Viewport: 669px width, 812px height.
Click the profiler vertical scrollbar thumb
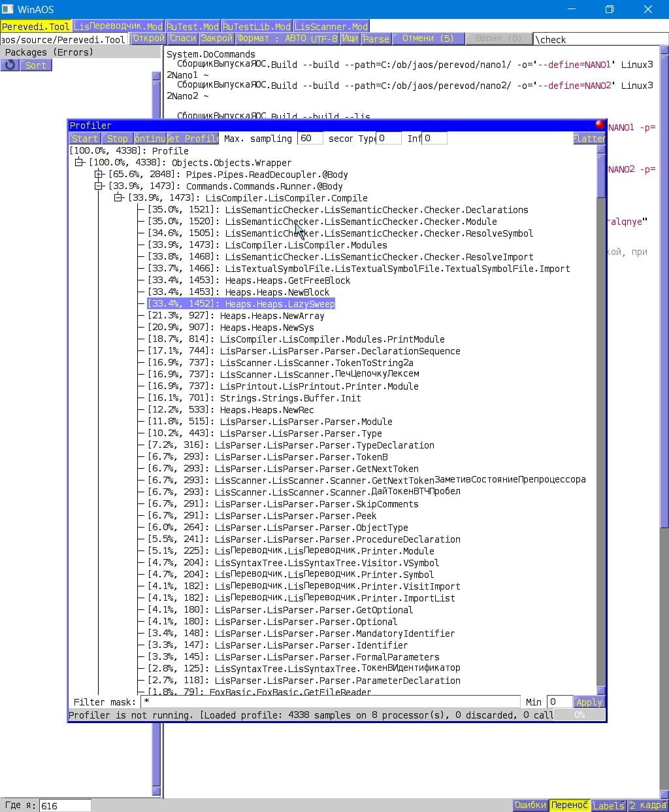click(x=601, y=177)
